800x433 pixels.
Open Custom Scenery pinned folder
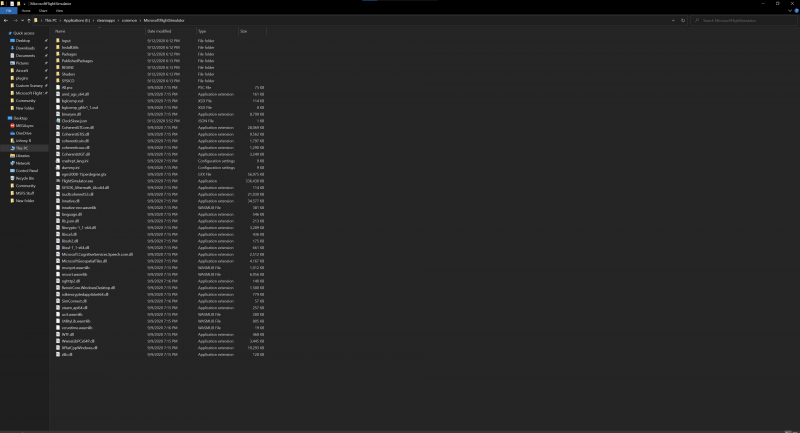[x=29, y=86]
